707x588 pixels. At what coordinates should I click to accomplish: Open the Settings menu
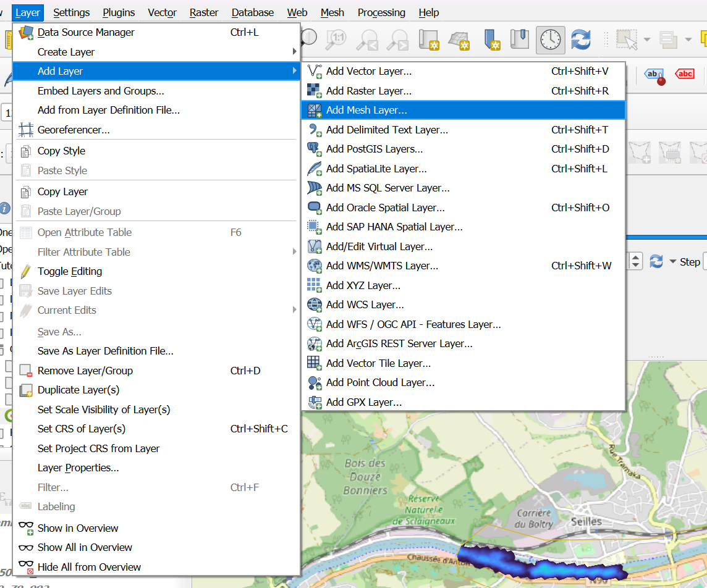click(x=71, y=12)
